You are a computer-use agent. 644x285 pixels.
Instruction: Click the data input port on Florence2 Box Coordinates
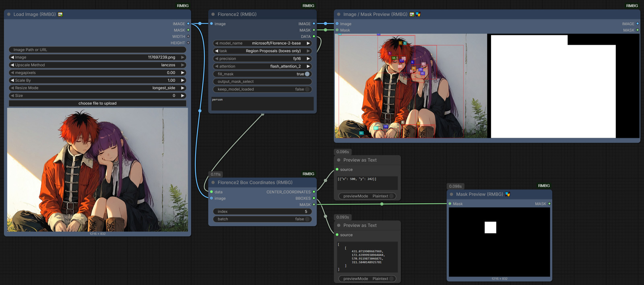(x=211, y=192)
